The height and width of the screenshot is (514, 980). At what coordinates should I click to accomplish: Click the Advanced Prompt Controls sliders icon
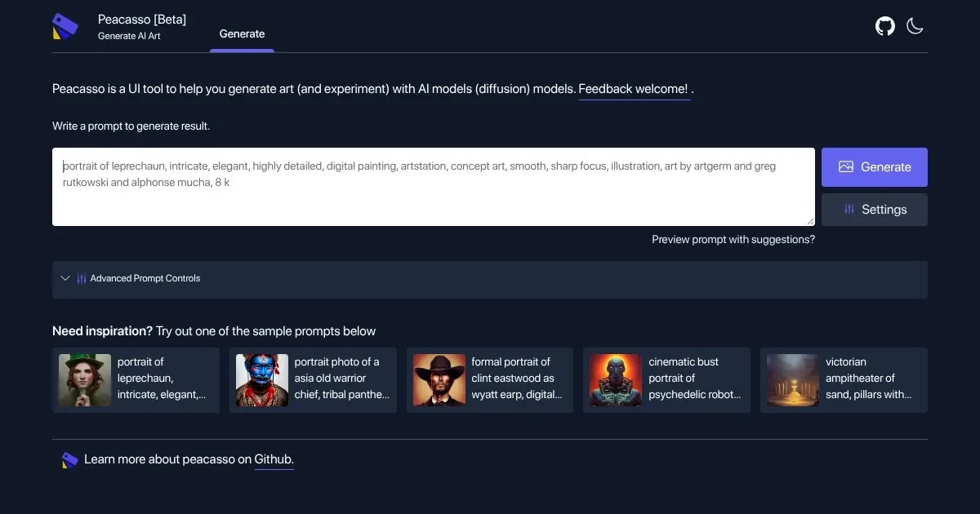point(82,278)
